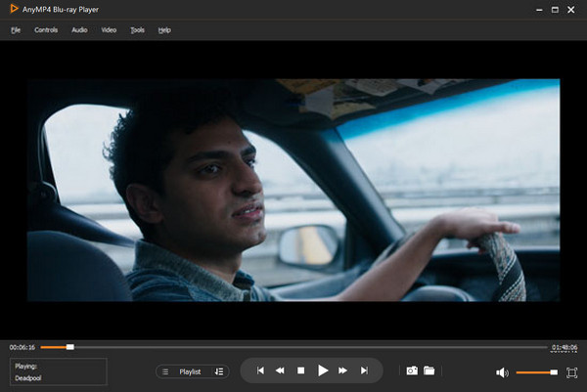The image size is (587, 392).
Task: Click the playlist list icon
Action: (x=165, y=371)
